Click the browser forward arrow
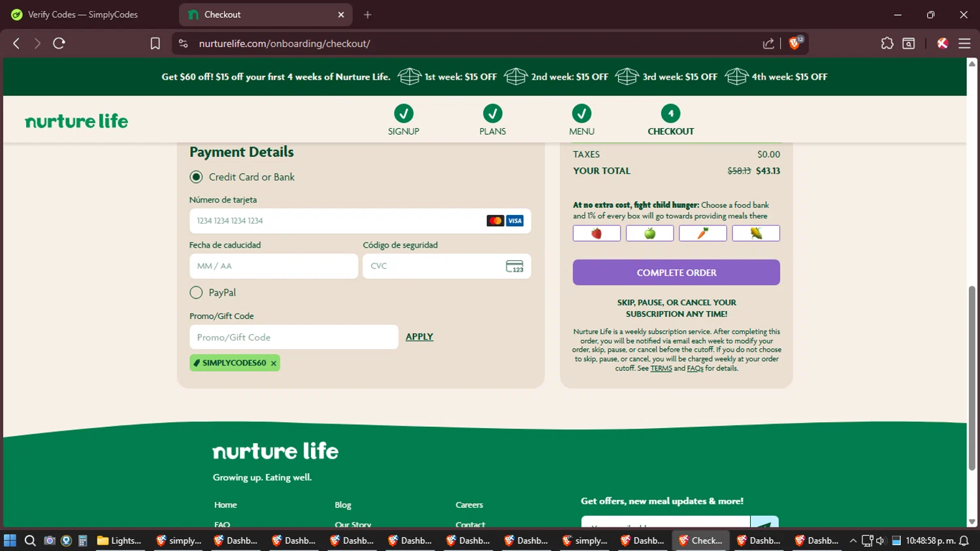980x551 pixels. [37, 43]
